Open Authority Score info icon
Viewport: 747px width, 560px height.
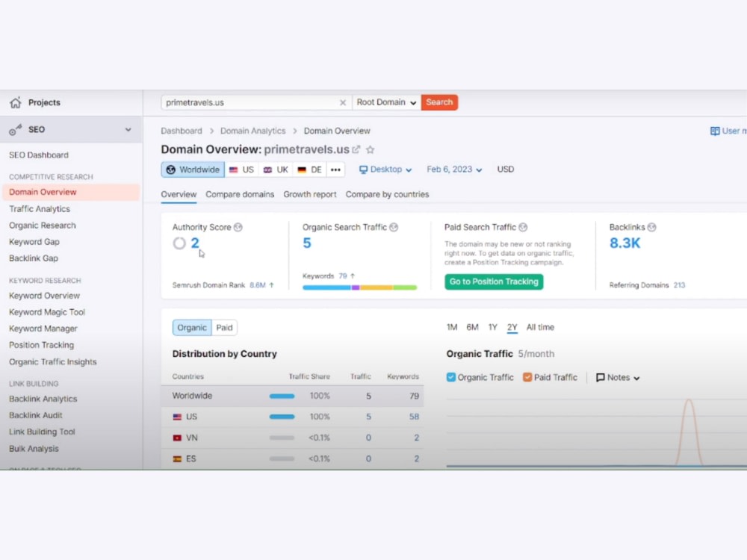[238, 228]
